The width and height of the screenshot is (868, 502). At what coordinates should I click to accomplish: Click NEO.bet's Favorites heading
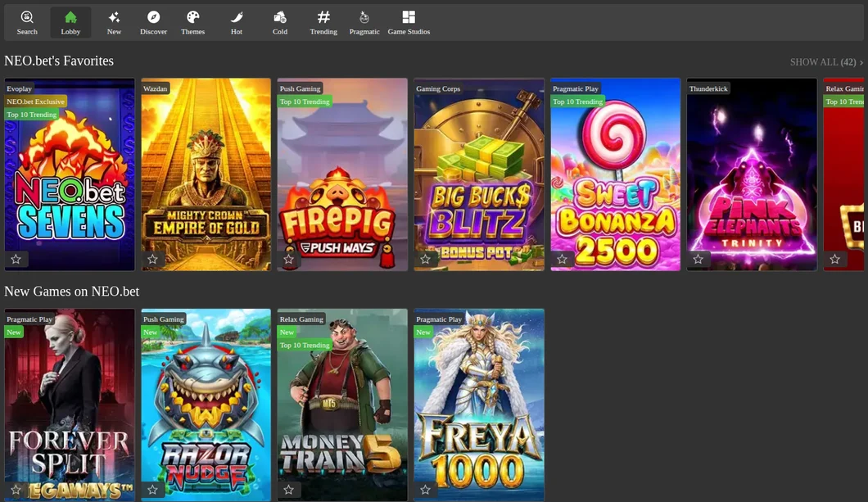[x=59, y=61]
